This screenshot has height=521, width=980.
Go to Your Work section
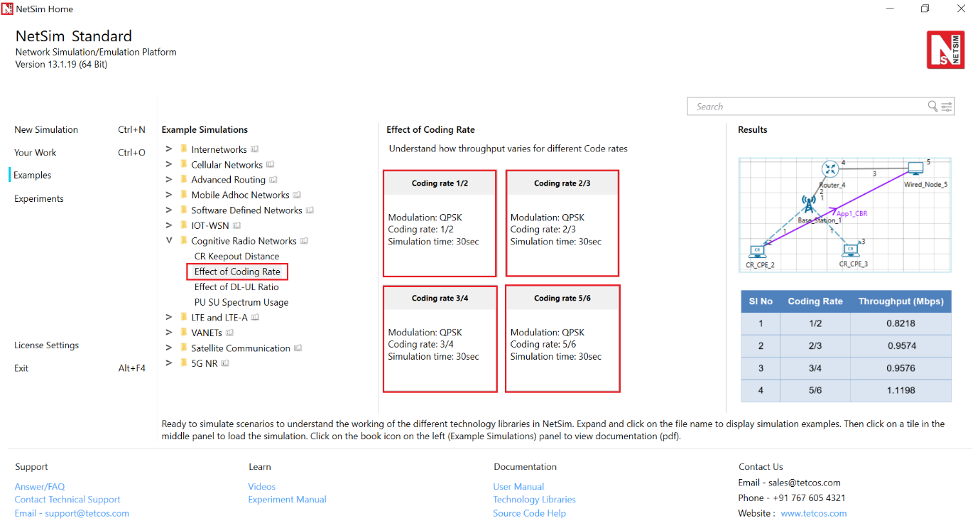(35, 152)
